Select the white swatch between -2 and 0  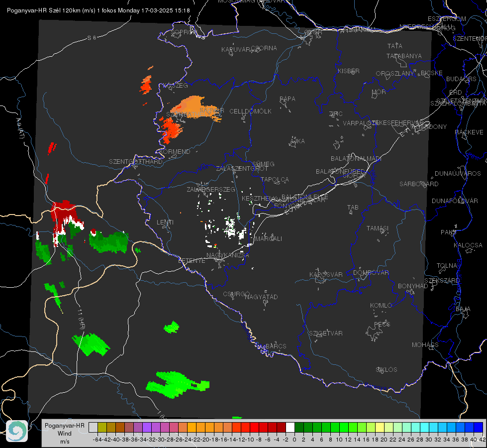coord(290,427)
